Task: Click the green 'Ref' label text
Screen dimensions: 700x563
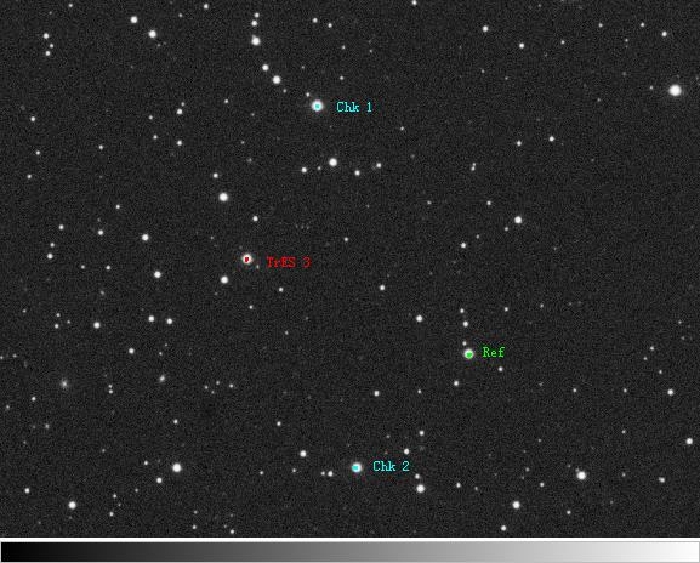Action: click(493, 352)
